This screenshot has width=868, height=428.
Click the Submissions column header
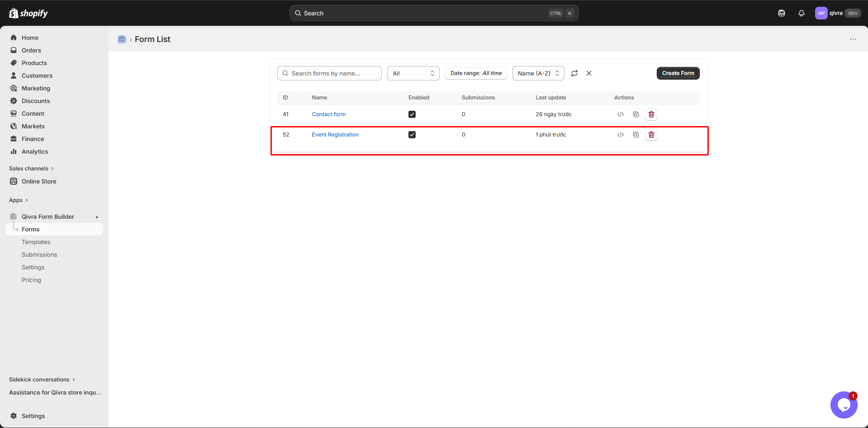[x=478, y=98]
